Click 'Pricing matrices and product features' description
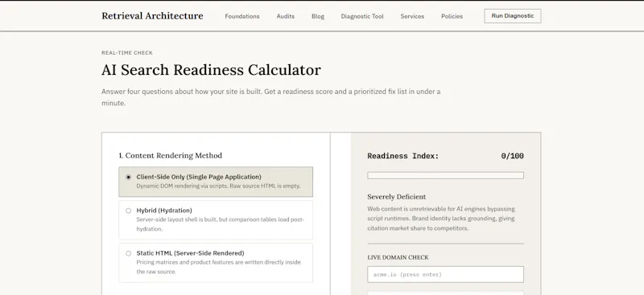This screenshot has width=644, height=295. [218, 267]
